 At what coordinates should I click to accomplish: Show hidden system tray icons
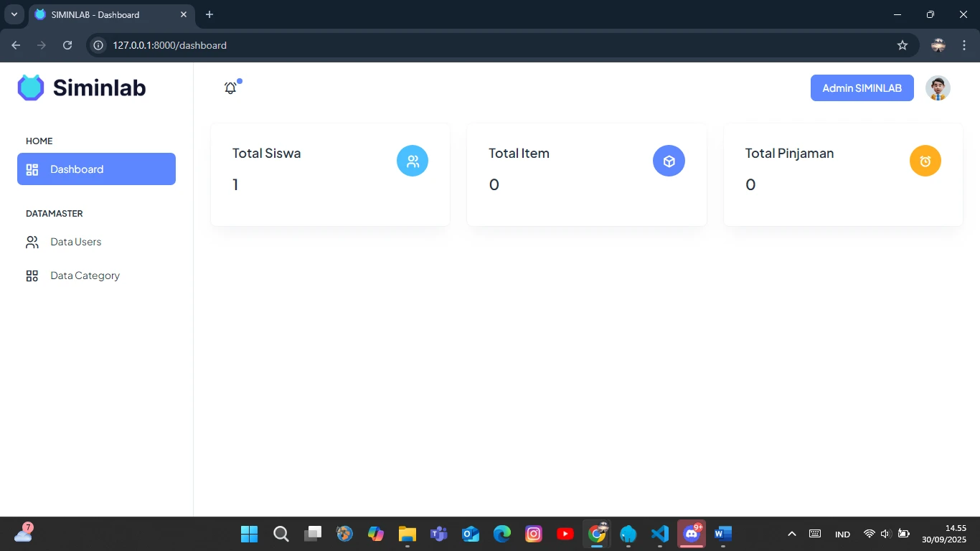792,534
